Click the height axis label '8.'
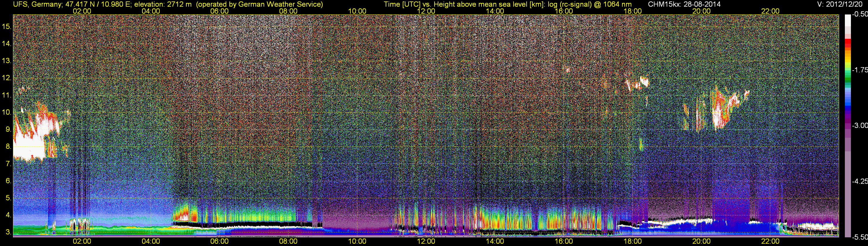This screenshot has height=246, width=868. point(8,147)
